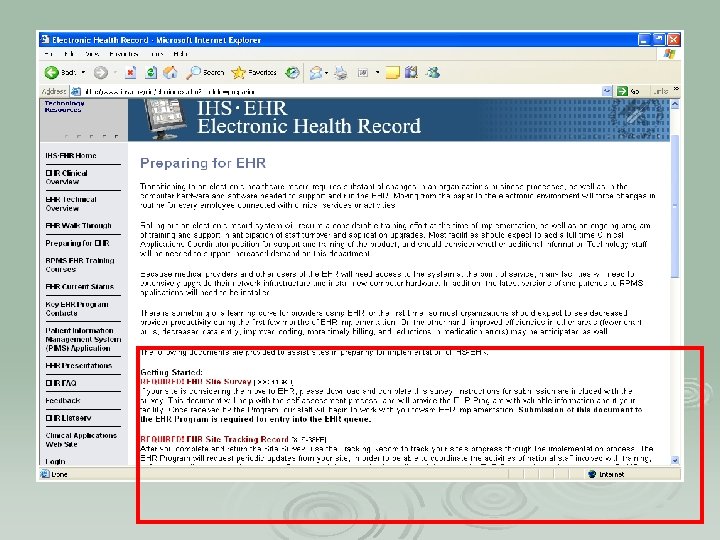Click the Login sidebar link

(55, 461)
